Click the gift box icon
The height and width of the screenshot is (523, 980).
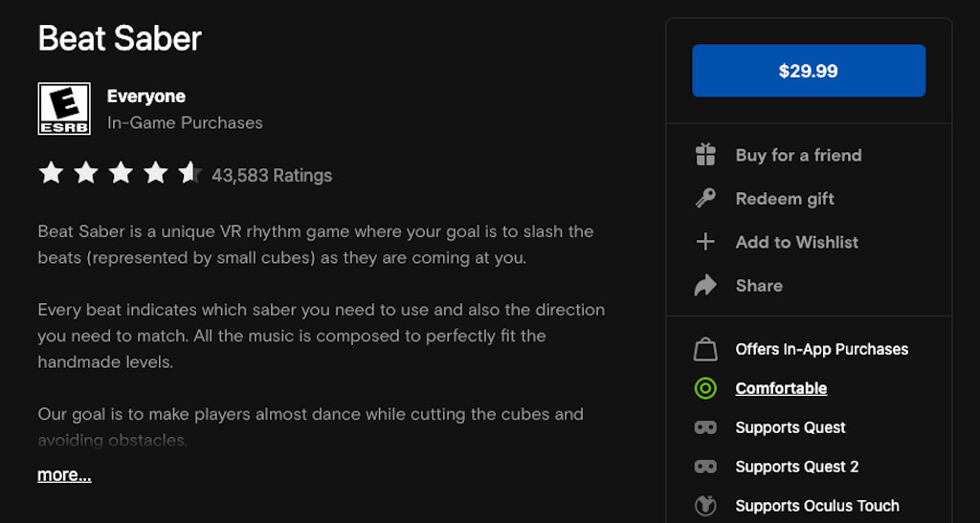[x=705, y=155]
